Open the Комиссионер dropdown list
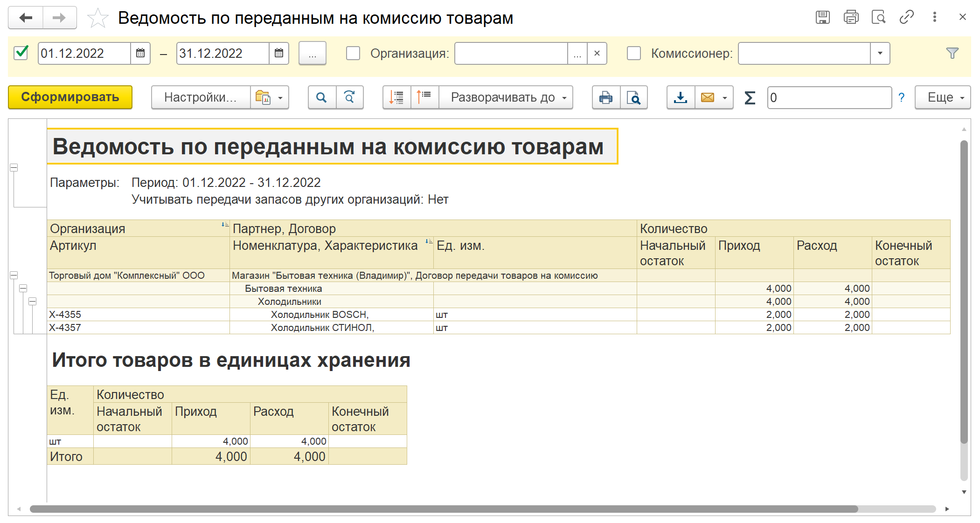 (880, 53)
